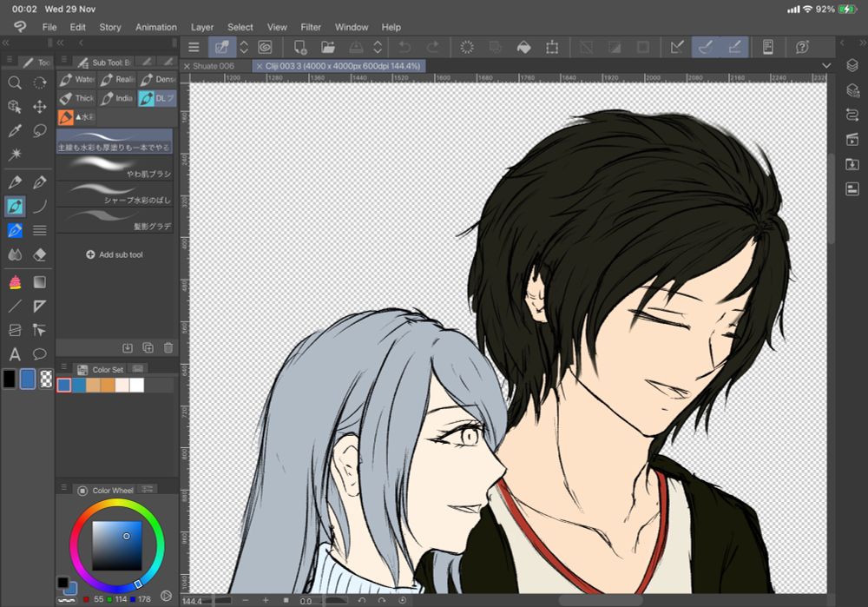Select the Eyedropper tool
The width and height of the screenshot is (868, 607).
pos(15,131)
